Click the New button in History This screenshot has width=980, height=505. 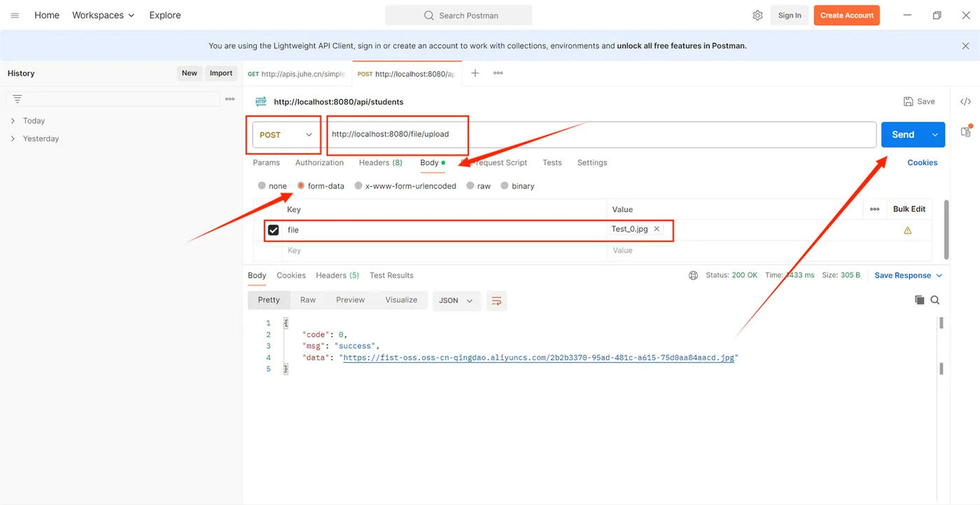coord(190,73)
